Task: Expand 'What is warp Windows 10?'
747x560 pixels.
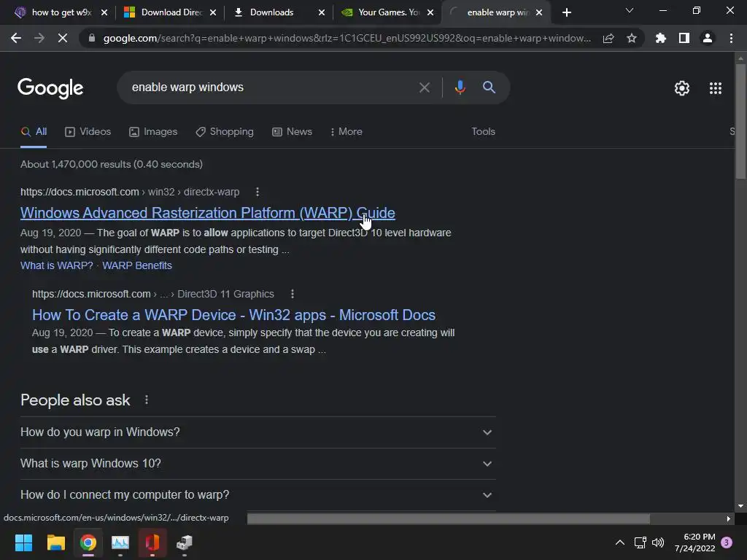Action: [x=258, y=464]
